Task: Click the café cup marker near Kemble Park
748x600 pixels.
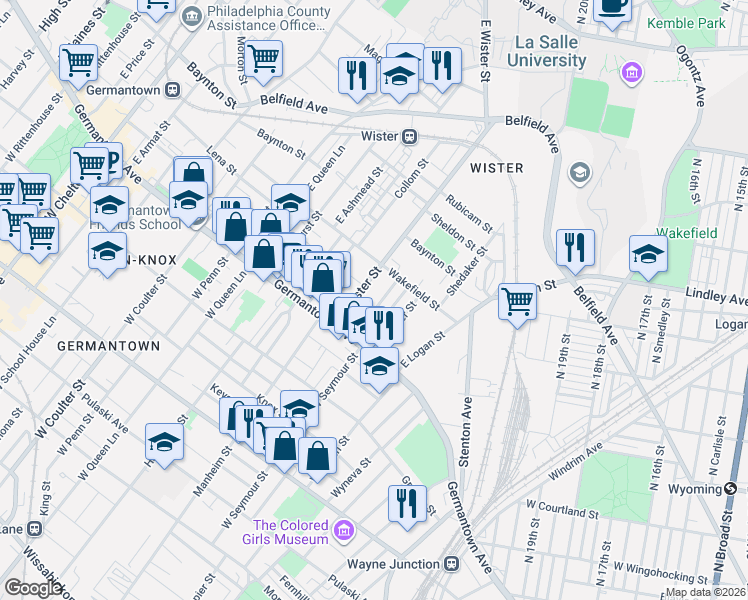Action: pyautogui.click(x=613, y=10)
